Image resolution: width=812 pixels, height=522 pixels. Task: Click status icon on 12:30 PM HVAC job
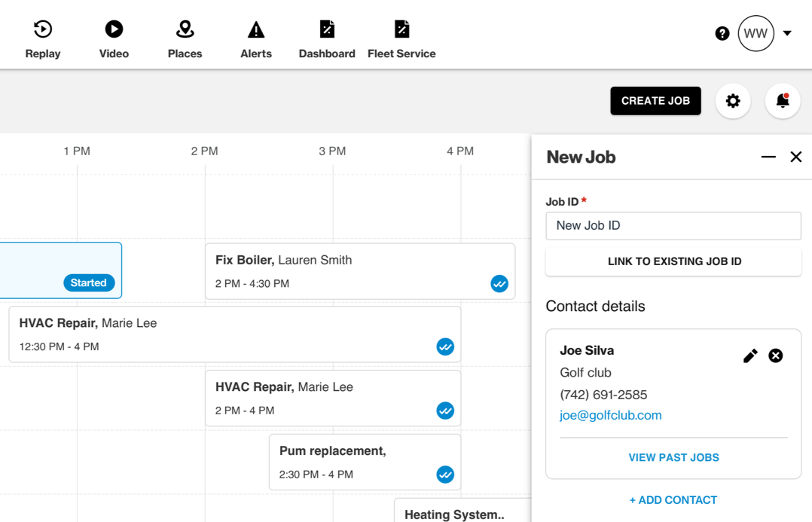(445, 347)
